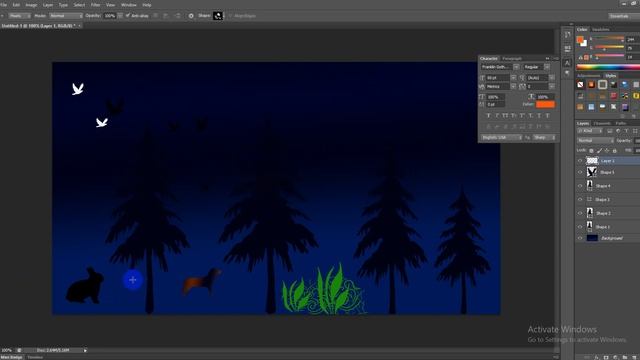Viewport: 640px width, 360px height.
Task: Toggle the Anti-alias checkbox
Action: [128, 16]
